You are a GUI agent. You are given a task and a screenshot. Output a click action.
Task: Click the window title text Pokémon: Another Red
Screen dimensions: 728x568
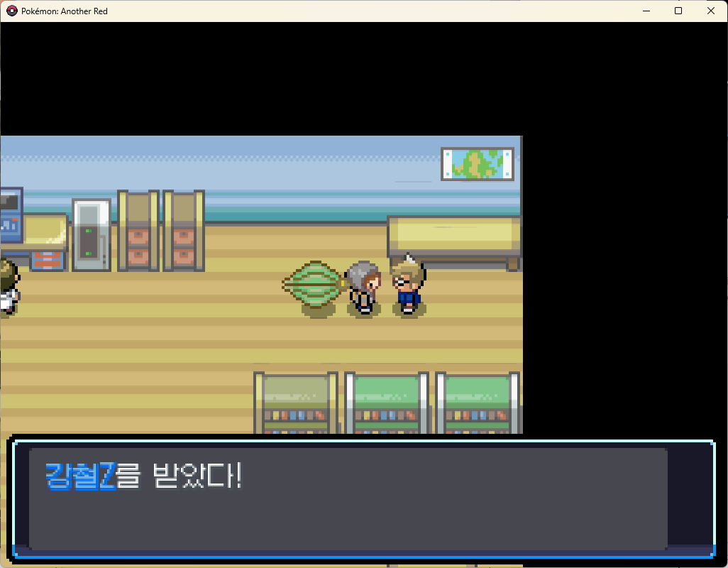click(65, 11)
